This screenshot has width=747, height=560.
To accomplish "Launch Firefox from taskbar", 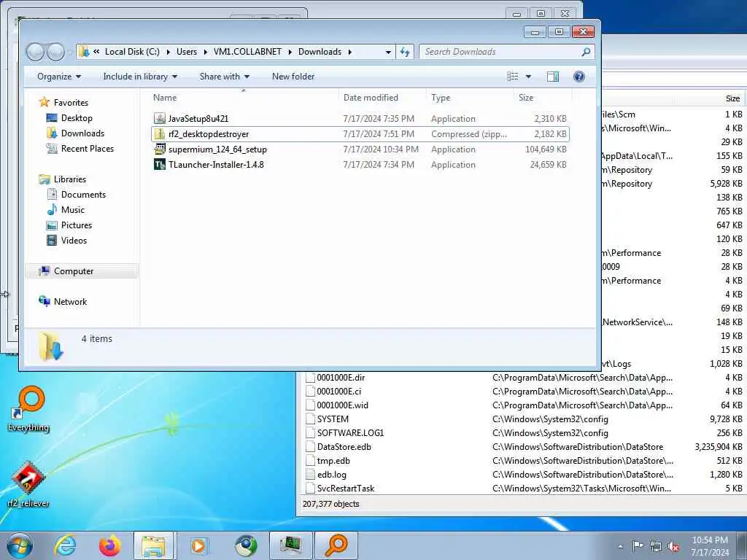I will click(110, 545).
